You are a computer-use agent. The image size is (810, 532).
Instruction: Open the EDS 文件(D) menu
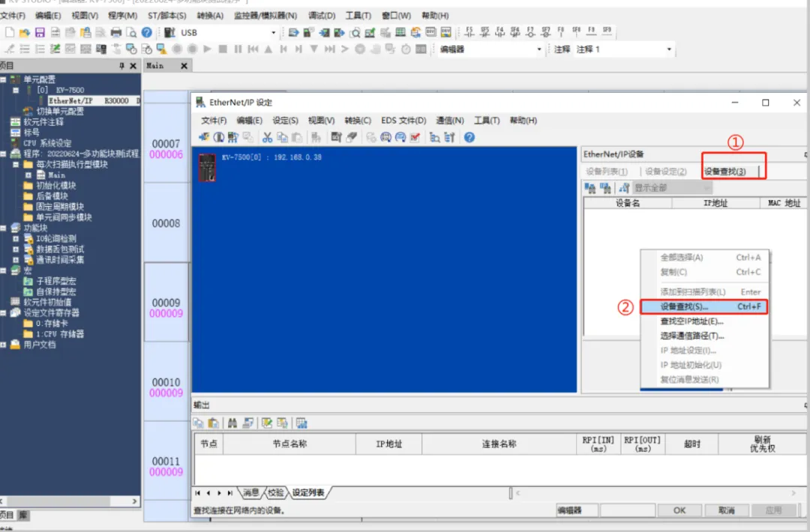pos(403,121)
